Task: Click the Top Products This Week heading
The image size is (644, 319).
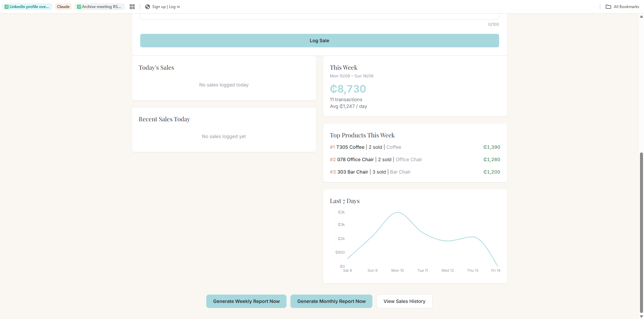Action: coord(362,135)
